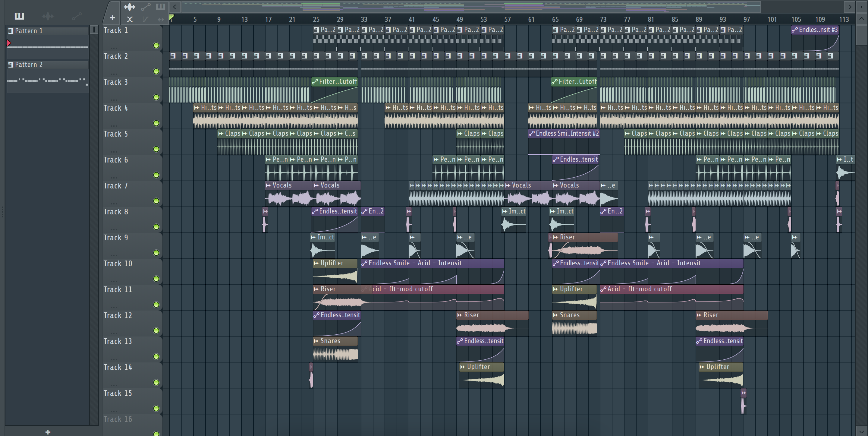Image resolution: width=868 pixels, height=436 pixels.
Task: Show automation clips in picker panel
Action: 77,16
